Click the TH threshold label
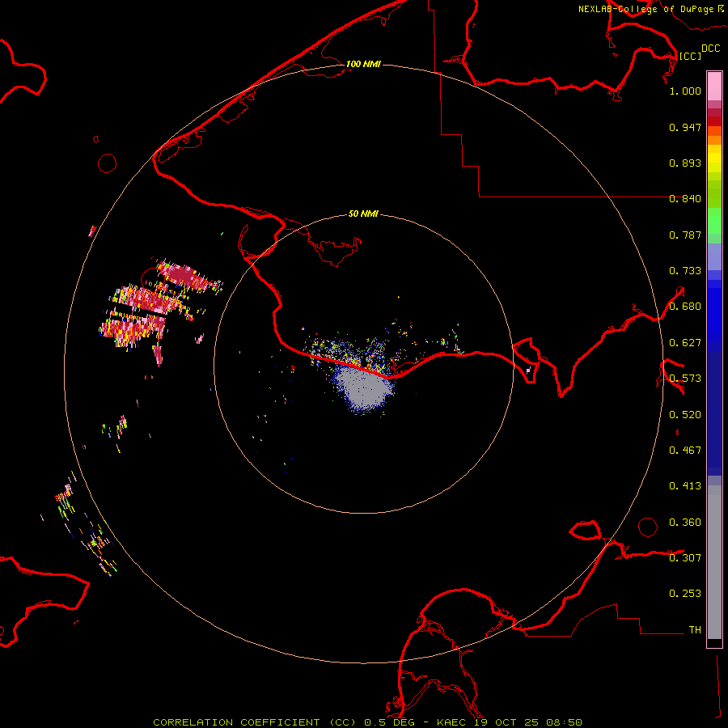728x728 pixels. (x=695, y=630)
